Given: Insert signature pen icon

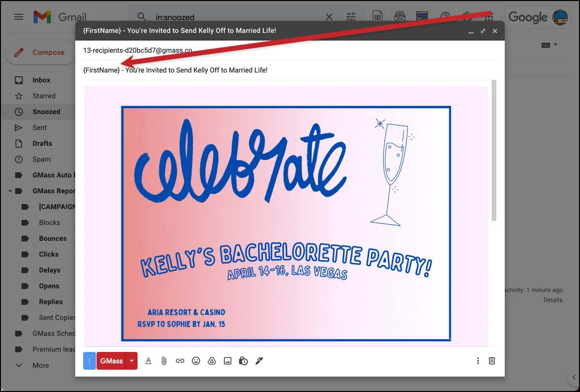Looking at the screenshot, I should 259,361.
